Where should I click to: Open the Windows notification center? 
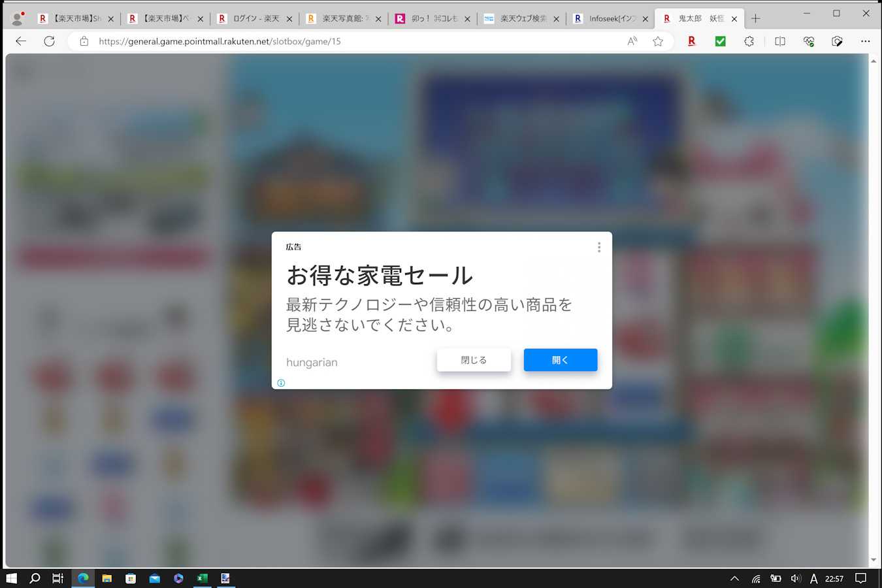pyautogui.click(x=861, y=578)
